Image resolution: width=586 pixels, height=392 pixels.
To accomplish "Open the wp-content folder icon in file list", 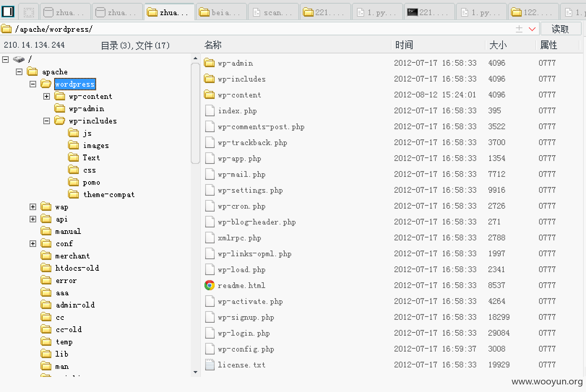I will pos(209,95).
